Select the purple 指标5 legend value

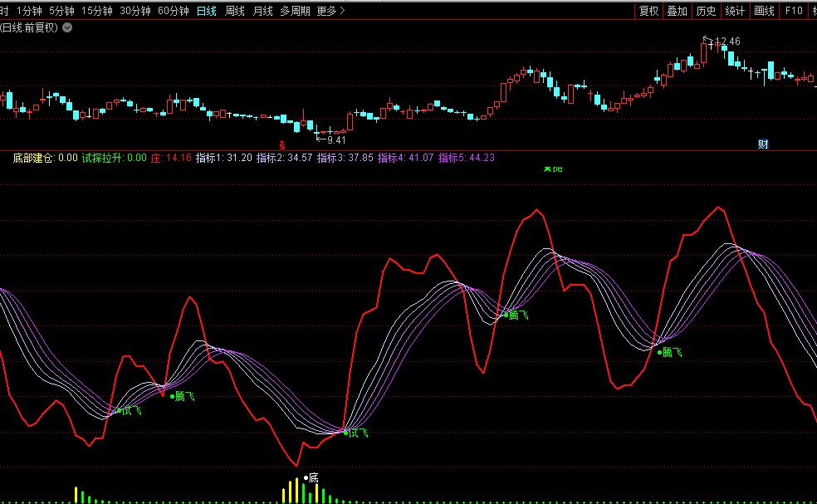click(x=467, y=158)
